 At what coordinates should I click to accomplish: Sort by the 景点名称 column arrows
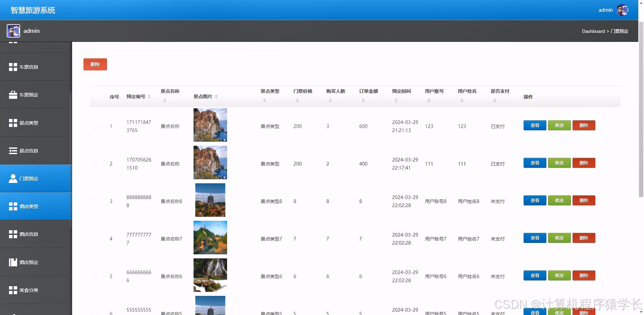[x=165, y=101]
